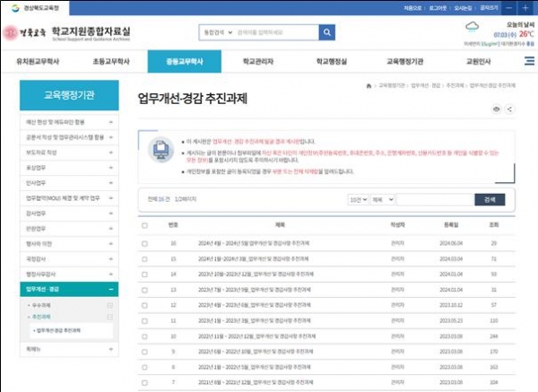Viewport: 538px width, 392px height.
Task: Click the print icon above notice box
Action: pos(498,109)
